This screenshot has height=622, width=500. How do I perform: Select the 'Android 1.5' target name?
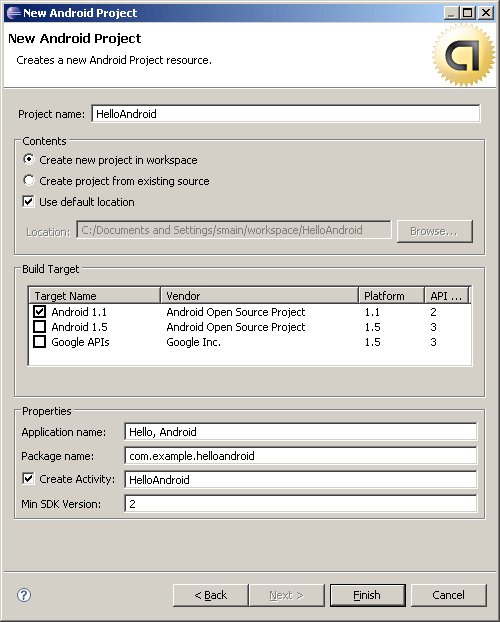pos(79,327)
